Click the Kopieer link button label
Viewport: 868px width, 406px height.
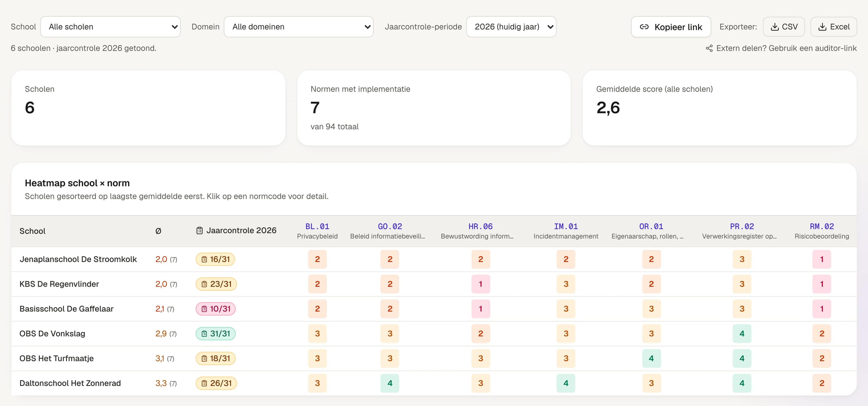(x=678, y=27)
